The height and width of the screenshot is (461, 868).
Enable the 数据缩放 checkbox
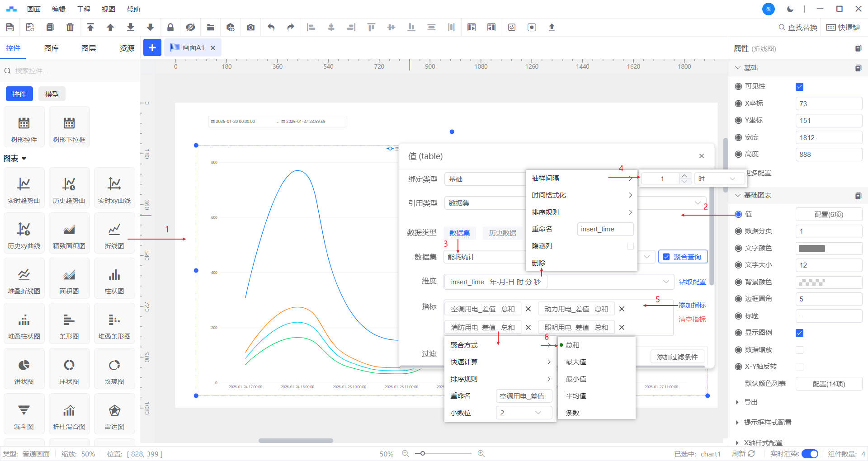799,350
